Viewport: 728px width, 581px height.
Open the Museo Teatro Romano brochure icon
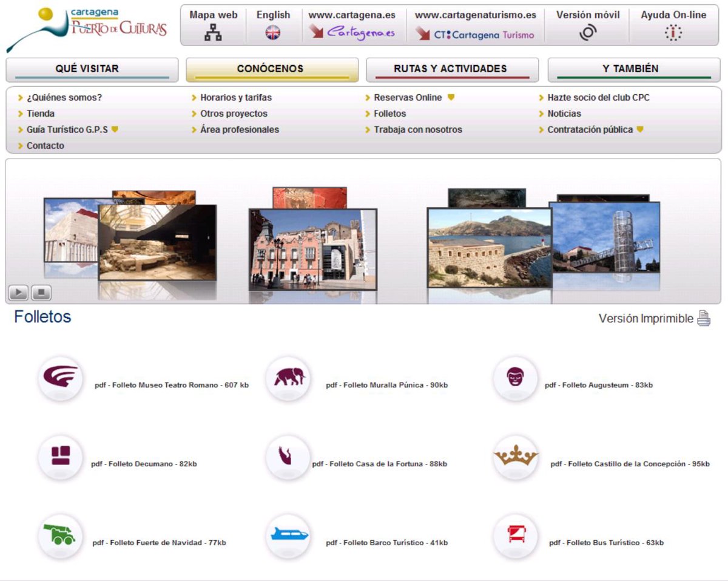(60, 378)
